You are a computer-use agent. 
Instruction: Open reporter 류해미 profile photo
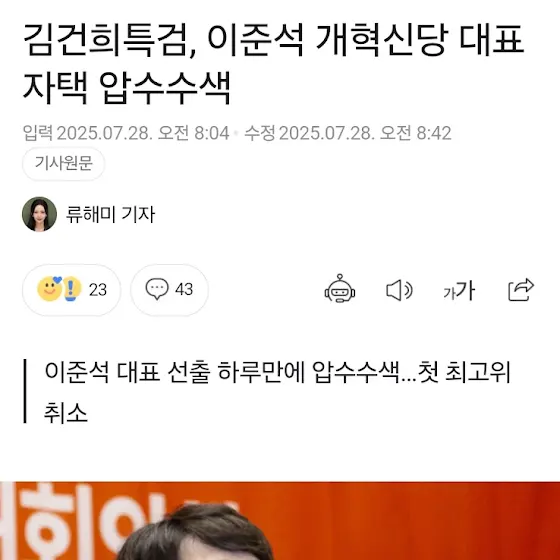pos(39,214)
